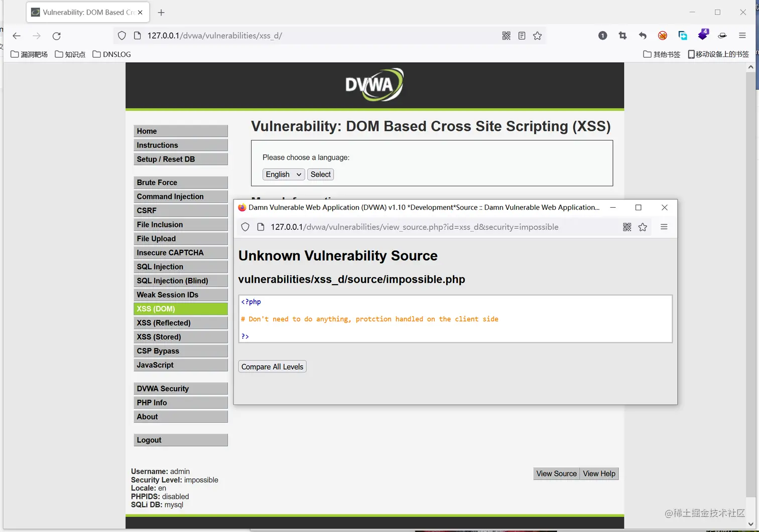Click the Select button
This screenshot has height=532, width=759.
point(320,174)
